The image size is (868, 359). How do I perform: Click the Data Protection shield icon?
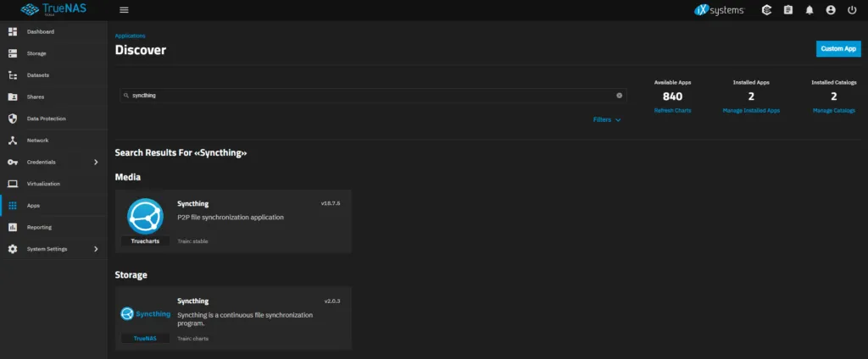coord(13,119)
